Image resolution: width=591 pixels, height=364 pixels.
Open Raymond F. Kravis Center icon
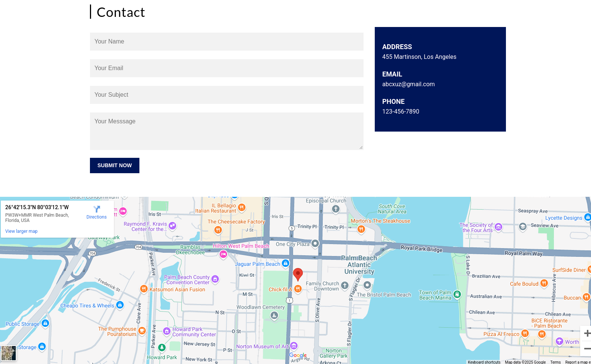[x=172, y=226]
